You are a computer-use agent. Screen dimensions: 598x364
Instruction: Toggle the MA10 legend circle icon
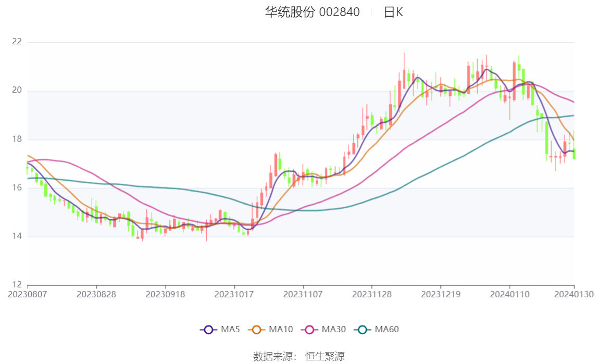256,330
